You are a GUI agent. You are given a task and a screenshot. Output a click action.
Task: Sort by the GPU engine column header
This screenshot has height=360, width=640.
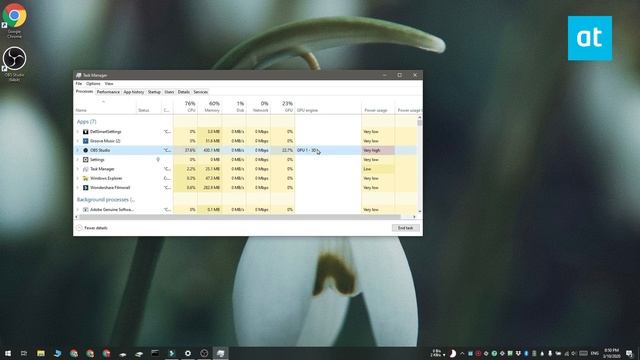pyautogui.click(x=328, y=107)
